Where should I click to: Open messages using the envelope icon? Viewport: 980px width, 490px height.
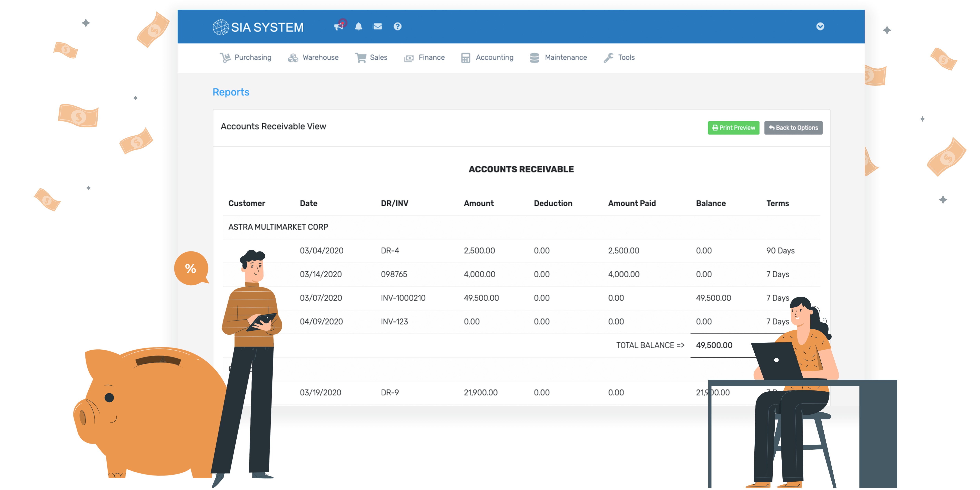[377, 27]
